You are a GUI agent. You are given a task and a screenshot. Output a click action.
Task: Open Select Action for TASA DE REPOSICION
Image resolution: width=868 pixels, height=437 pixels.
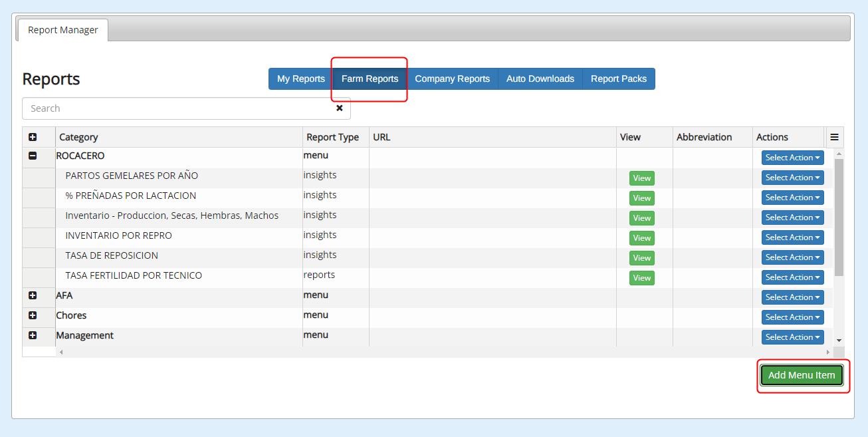click(792, 257)
